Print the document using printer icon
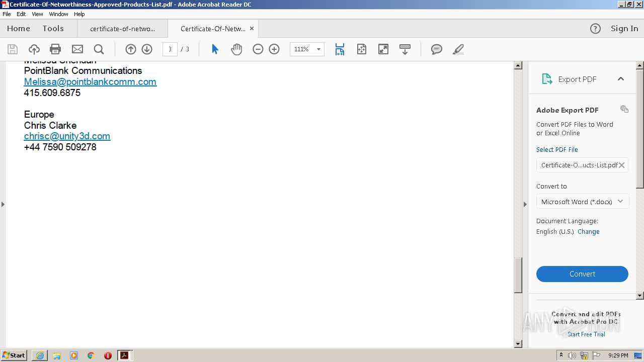The width and height of the screenshot is (644, 362). pos(55,49)
